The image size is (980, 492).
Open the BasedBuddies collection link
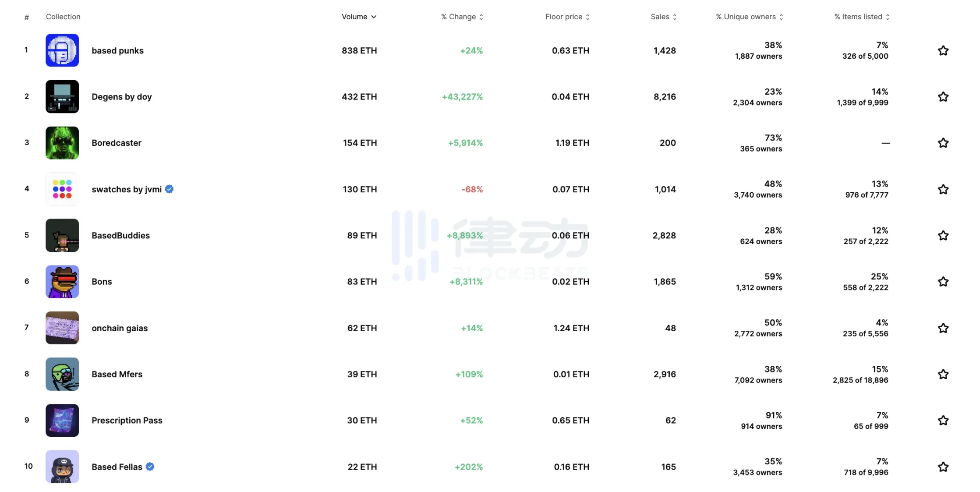click(x=120, y=235)
